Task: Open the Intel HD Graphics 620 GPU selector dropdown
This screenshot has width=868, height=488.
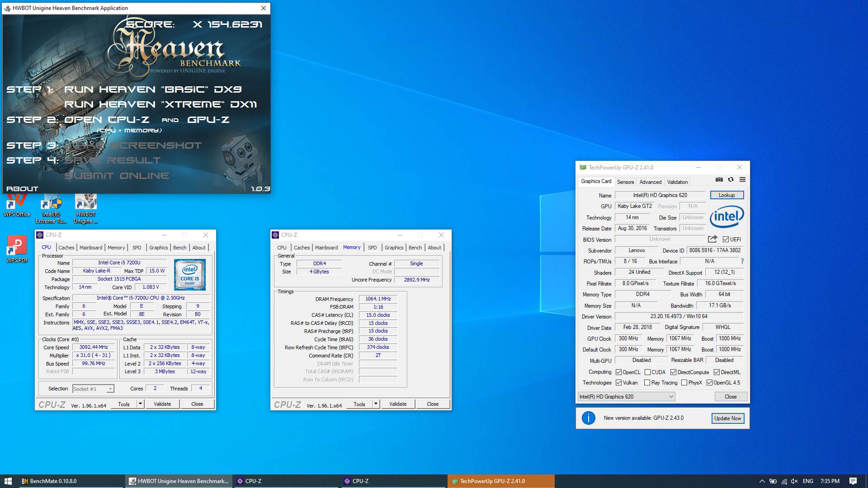Action: point(627,397)
